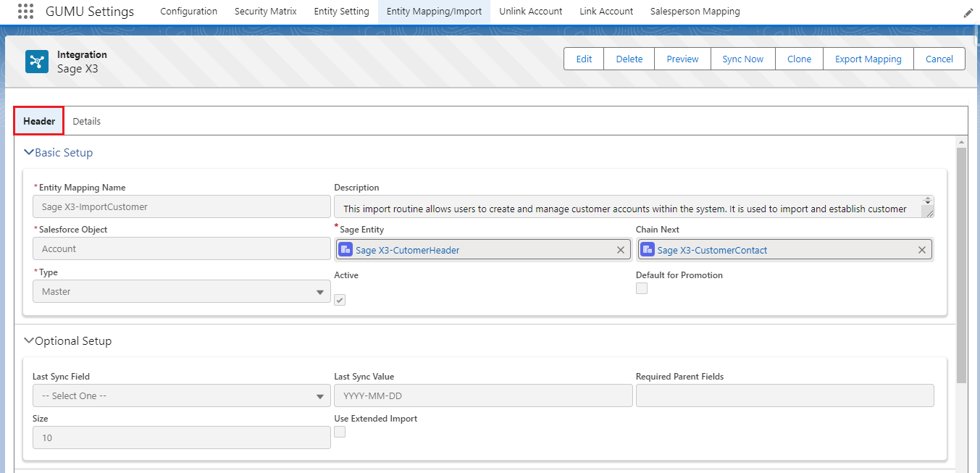The image size is (980, 473).
Task: Click the Last Sync Value date field
Action: click(x=483, y=396)
